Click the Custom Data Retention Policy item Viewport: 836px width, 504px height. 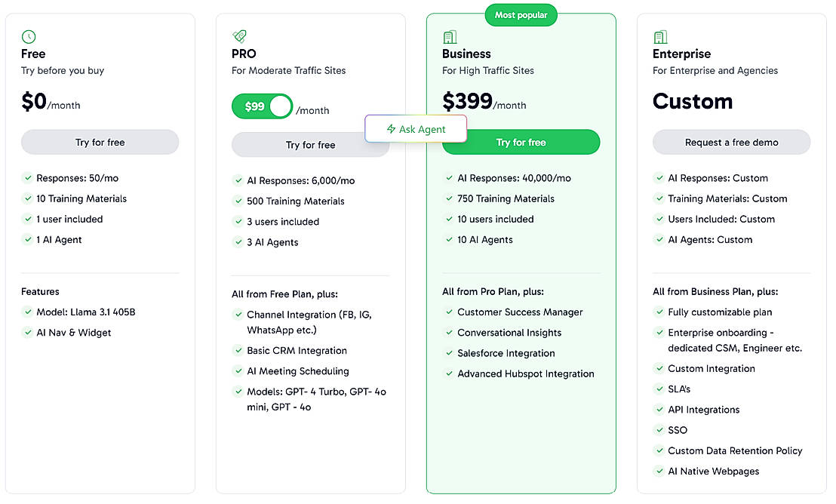(x=734, y=450)
